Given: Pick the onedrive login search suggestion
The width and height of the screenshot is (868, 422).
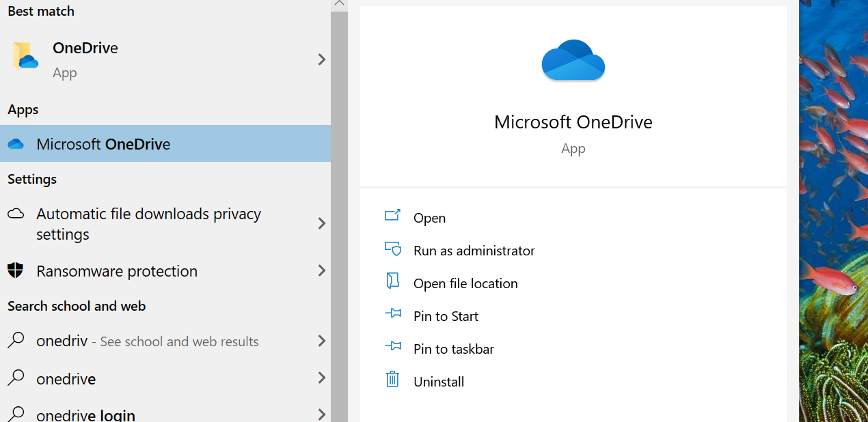Looking at the screenshot, I should (x=165, y=414).
